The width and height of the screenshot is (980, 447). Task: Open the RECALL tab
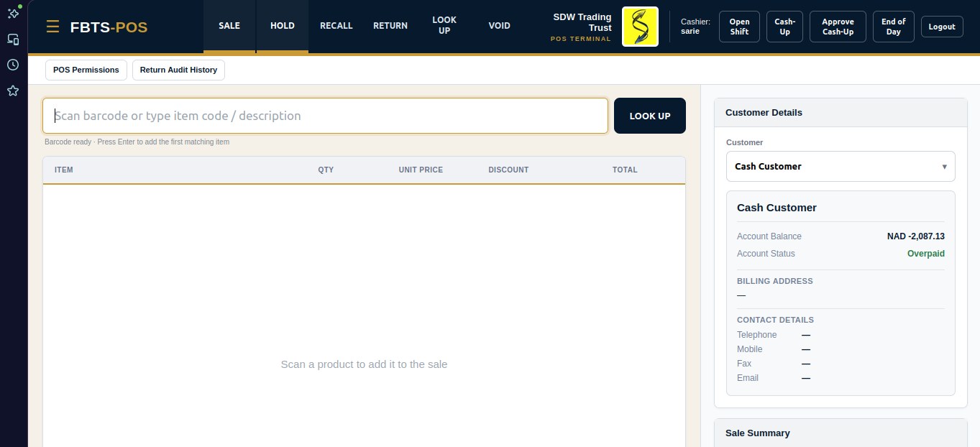(x=336, y=26)
